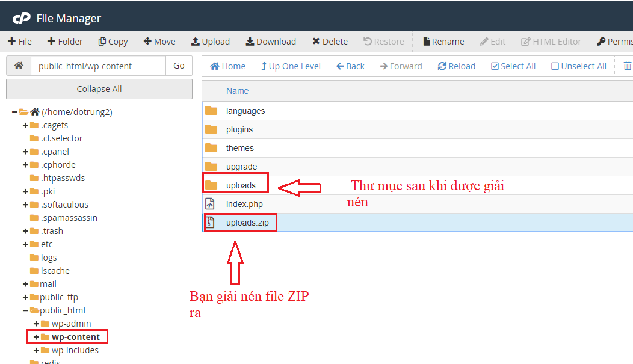Expand the mail tree folder
Image resolution: width=633 pixels, height=364 pixels.
coord(25,284)
